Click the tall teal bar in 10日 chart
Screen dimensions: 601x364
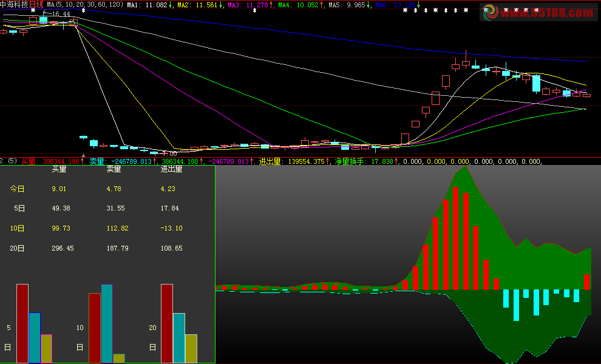107,323
